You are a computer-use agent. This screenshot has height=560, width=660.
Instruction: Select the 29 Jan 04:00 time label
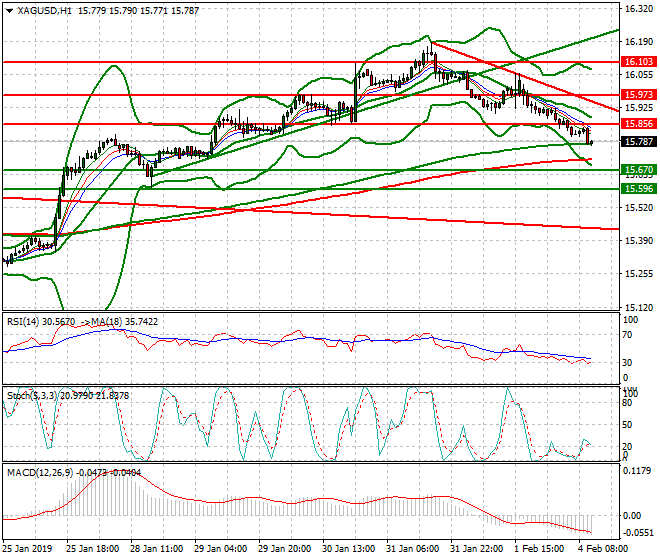pyautogui.click(x=220, y=549)
